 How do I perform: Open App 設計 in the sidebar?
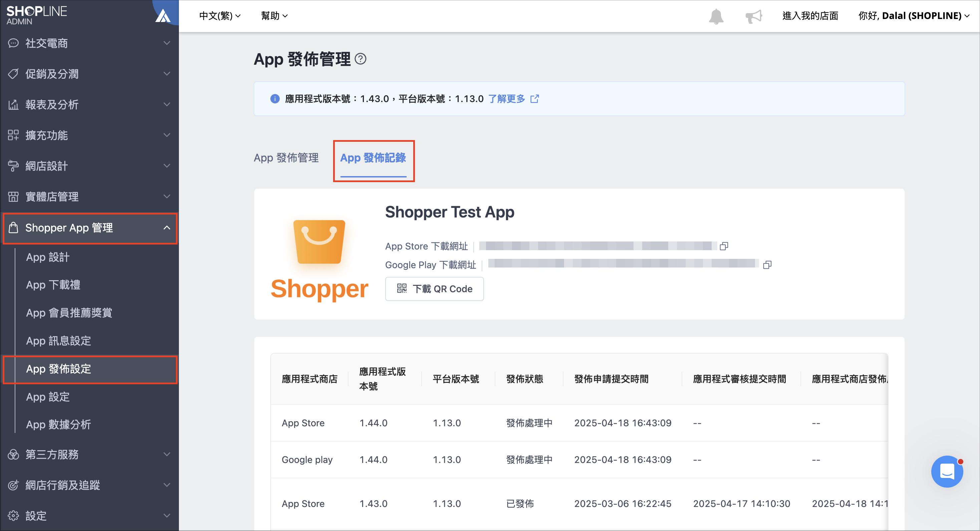(48, 257)
